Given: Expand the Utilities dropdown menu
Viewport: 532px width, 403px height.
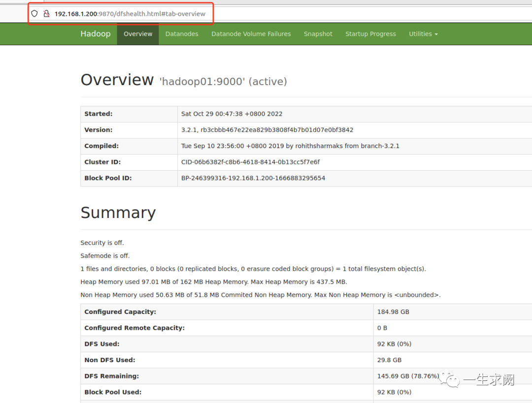Looking at the screenshot, I should 423,34.
